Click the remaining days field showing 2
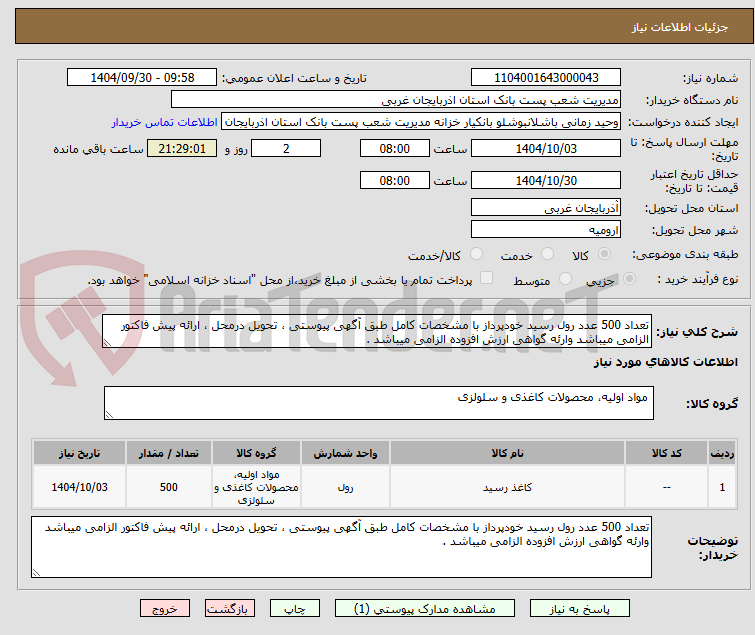Image resolution: width=755 pixels, height=635 pixels. click(286, 148)
